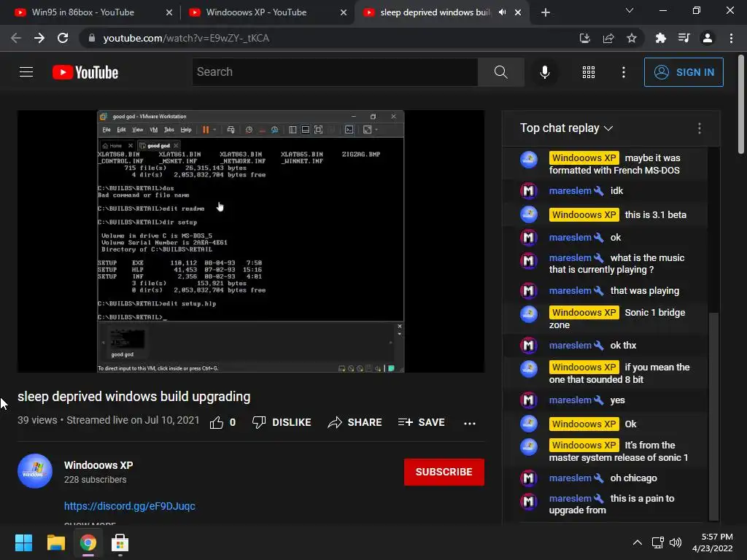Share this page from address bar
747x560 pixels.
click(x=608, y=38)
